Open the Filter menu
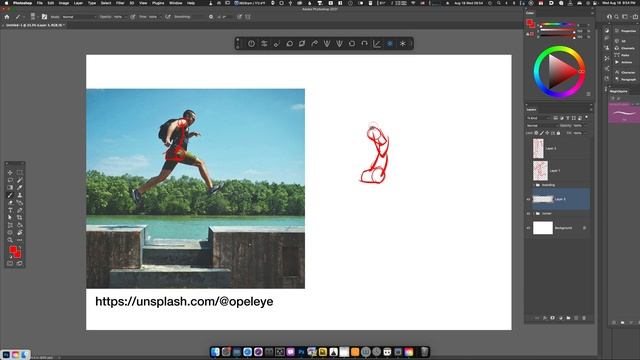 (120, 3)
